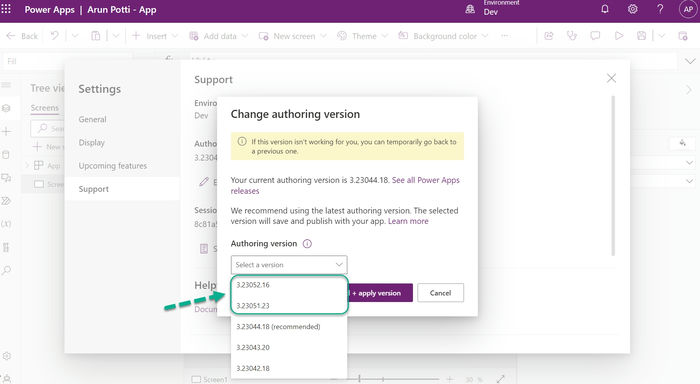Open the toolbar overflow ellipsis
This screenshot has width=700, height=384.
pyautogui.click(x=505, y=36)
